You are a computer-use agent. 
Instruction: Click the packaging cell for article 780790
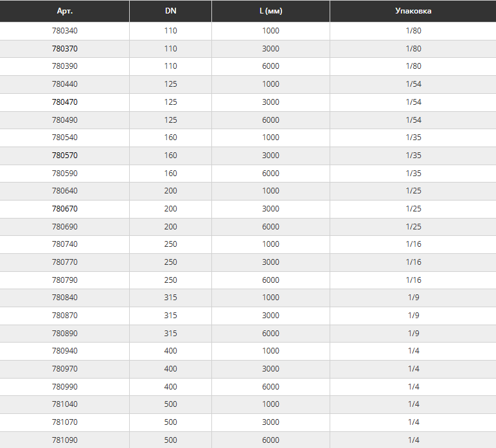coord(413,280)
